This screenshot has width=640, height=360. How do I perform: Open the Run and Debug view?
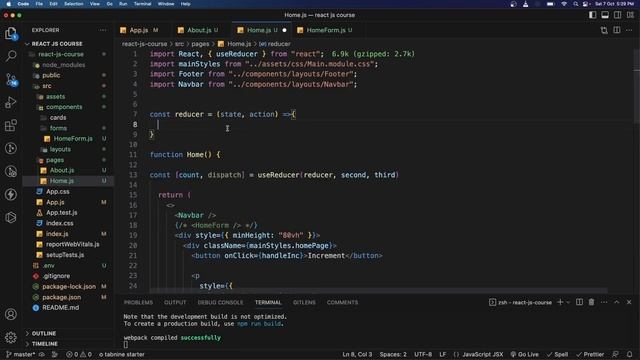pos(11,102)
